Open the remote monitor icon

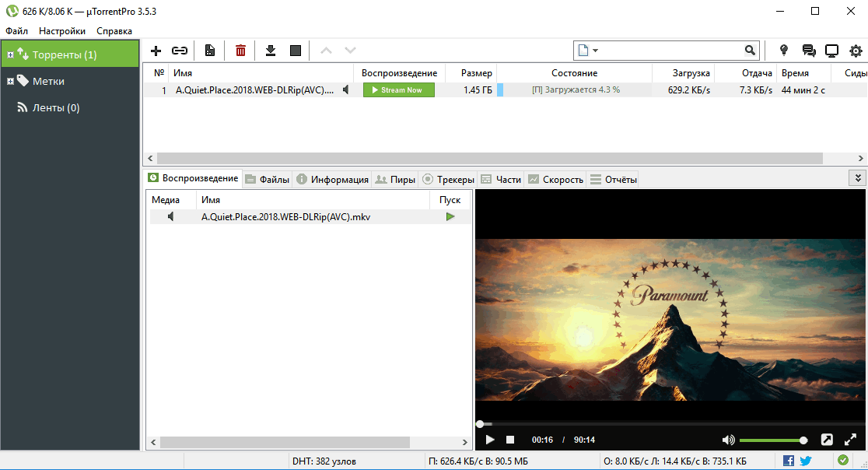coord(831,51)
